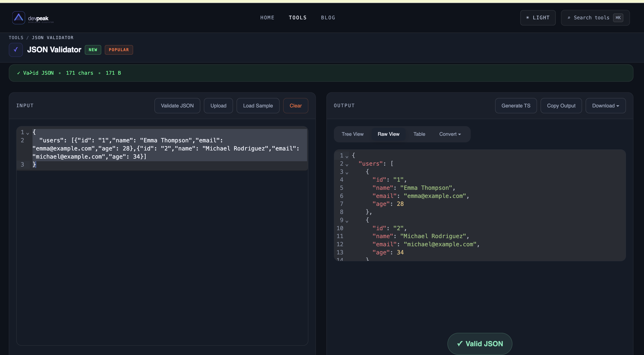Collapse the "users" array in output
This screenshot has height=355, width=644.
coord(347,165)
